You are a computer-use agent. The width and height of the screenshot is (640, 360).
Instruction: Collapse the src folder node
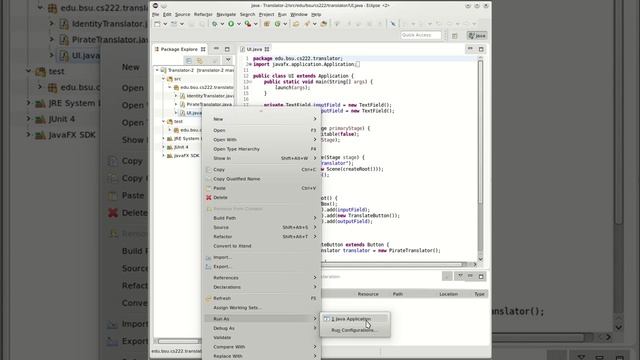(x=163, y=79)
